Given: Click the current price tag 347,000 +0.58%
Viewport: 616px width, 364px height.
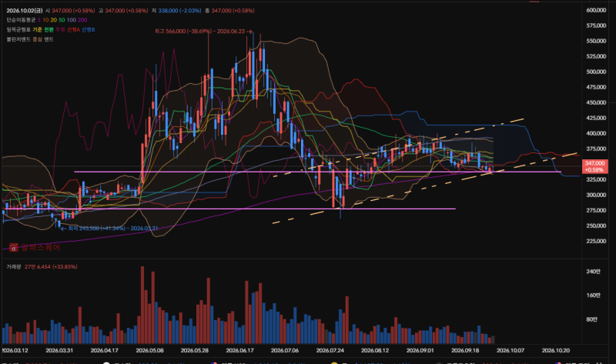Looking at the screenshot, I should click(x=594, y=166).
